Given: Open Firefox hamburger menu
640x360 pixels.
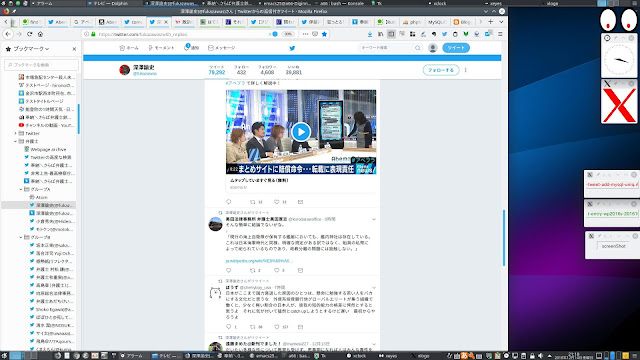Looking at the screenshot, I should (500, 34).
